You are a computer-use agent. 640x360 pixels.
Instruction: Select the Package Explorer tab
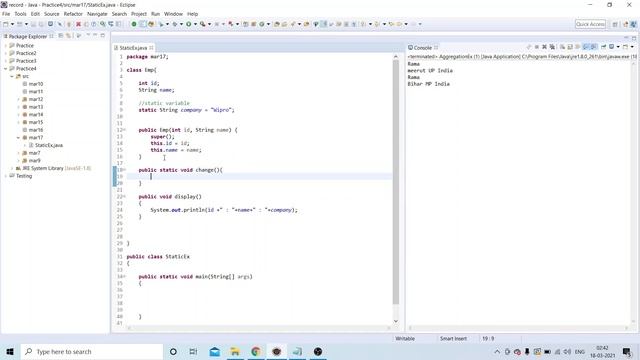pyautogui.click(x=28, y=36)
